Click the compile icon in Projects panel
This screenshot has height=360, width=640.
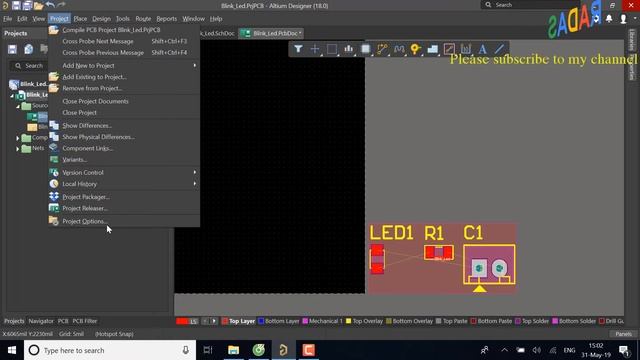click(29, 49)
